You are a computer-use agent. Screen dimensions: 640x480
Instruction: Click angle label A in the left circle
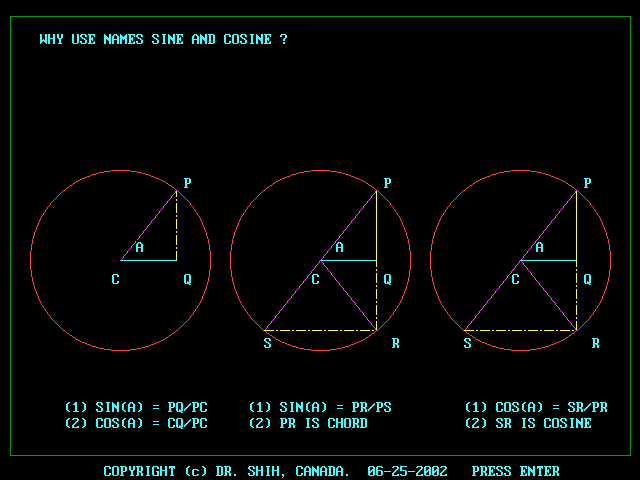click(140, 247)
